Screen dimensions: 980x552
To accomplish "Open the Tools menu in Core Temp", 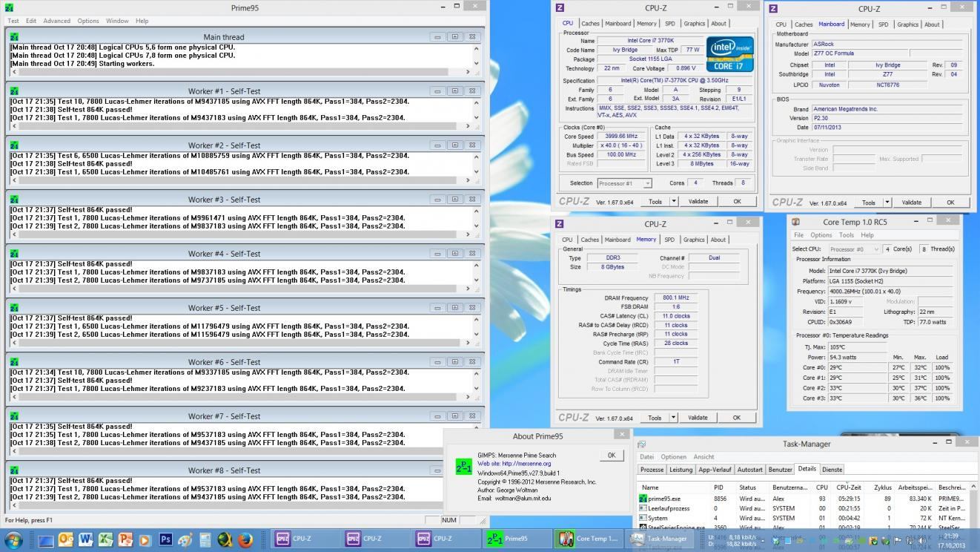I will tap(846, 235).
